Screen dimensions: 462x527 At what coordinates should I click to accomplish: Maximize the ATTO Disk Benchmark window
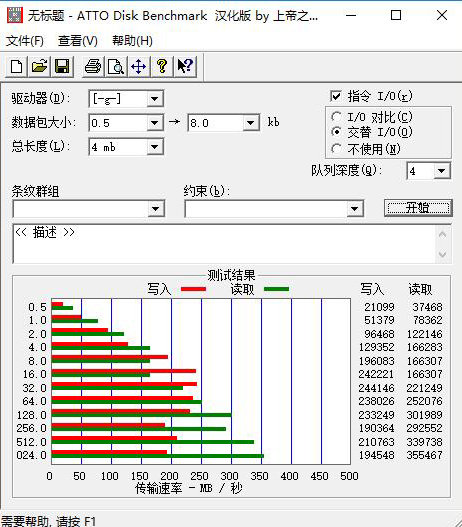(x=396, y=15)
